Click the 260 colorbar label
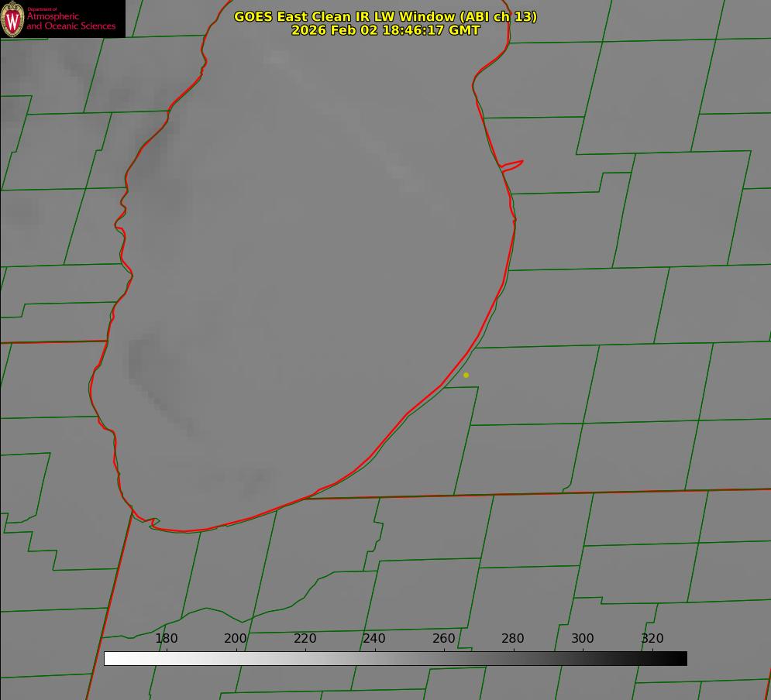The image size is (771, 700). [443, 638]
